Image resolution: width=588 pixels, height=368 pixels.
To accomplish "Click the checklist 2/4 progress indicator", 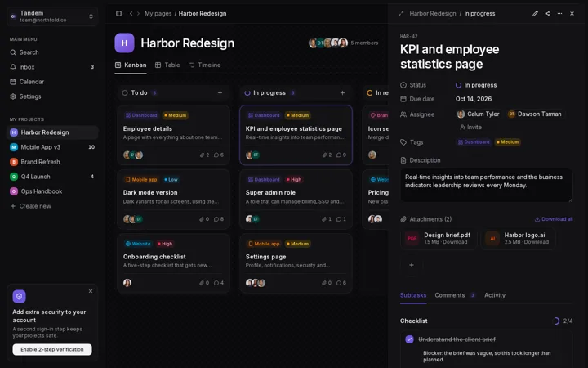I will click(563, 321).
